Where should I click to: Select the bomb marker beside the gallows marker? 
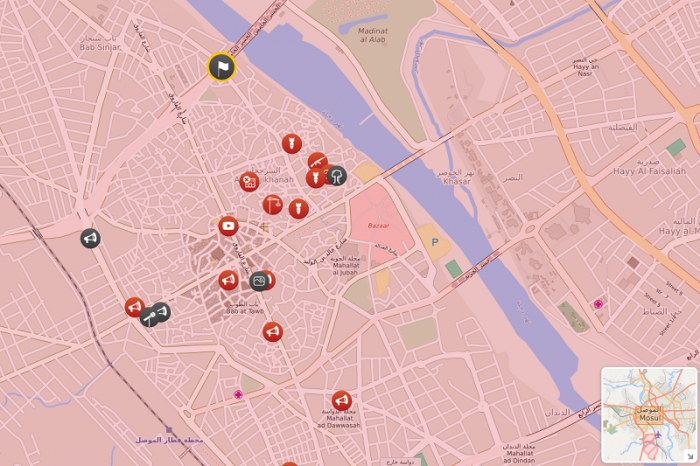point(299,209)
